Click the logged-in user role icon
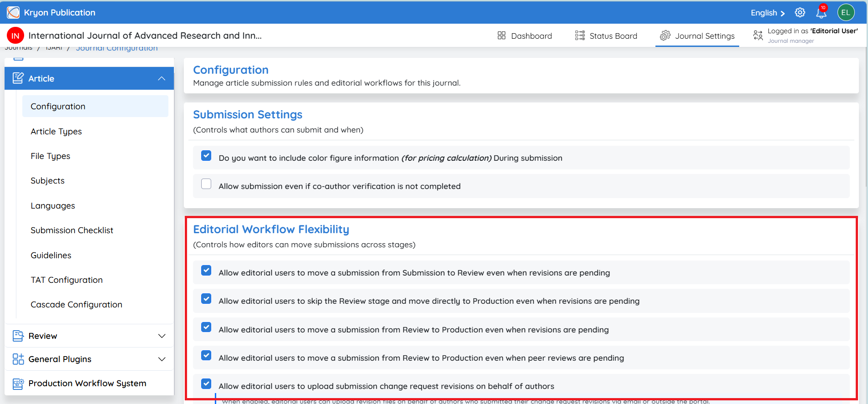The image size is (868, 404). (758, 36)
